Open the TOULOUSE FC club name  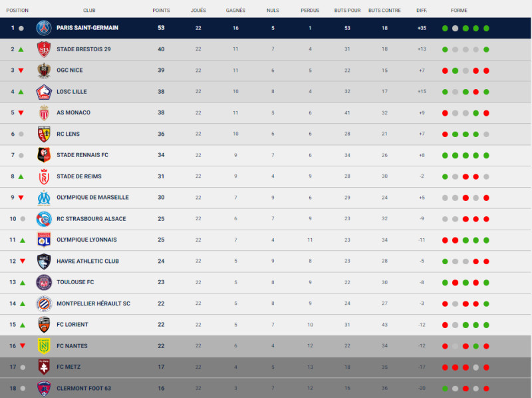(x=75, y=282)
